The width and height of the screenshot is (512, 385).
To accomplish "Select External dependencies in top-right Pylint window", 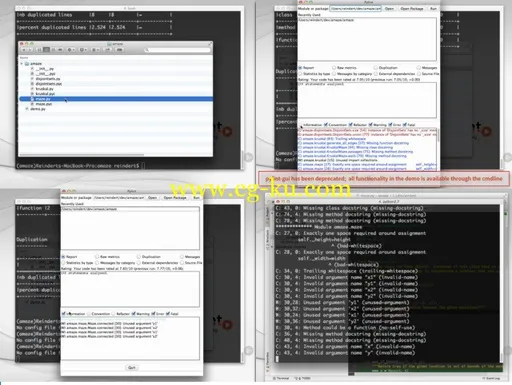I will click(375, 74).
